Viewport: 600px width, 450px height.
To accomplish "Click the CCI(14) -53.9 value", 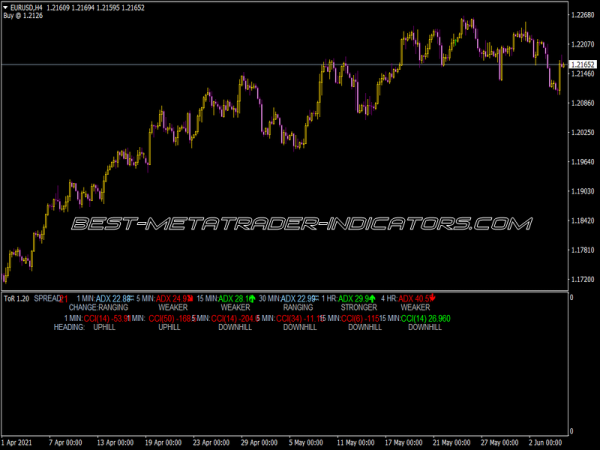I will click(107, 318).
